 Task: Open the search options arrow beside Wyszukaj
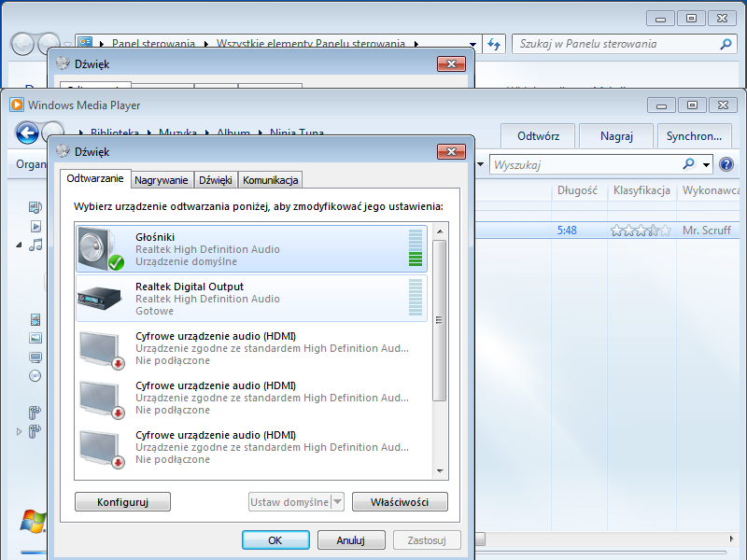706,165
